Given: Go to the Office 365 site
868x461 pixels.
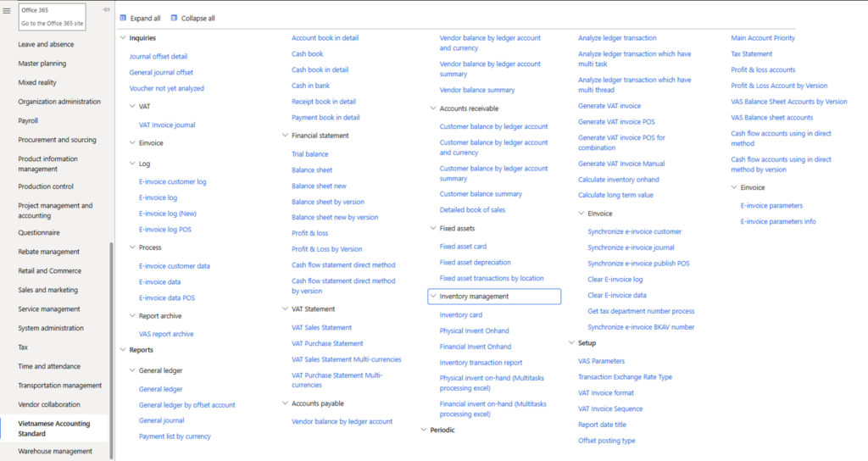Looking at the screenshot, I should click(52, 23).
